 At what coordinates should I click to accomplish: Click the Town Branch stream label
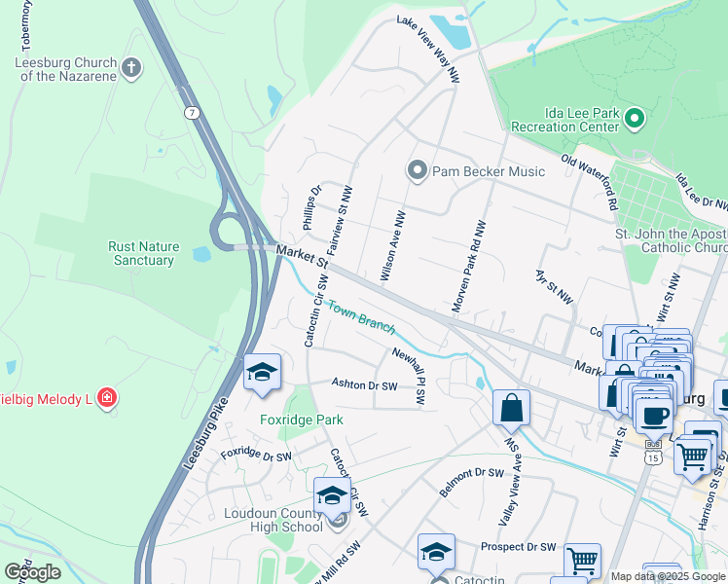(362, 317)
